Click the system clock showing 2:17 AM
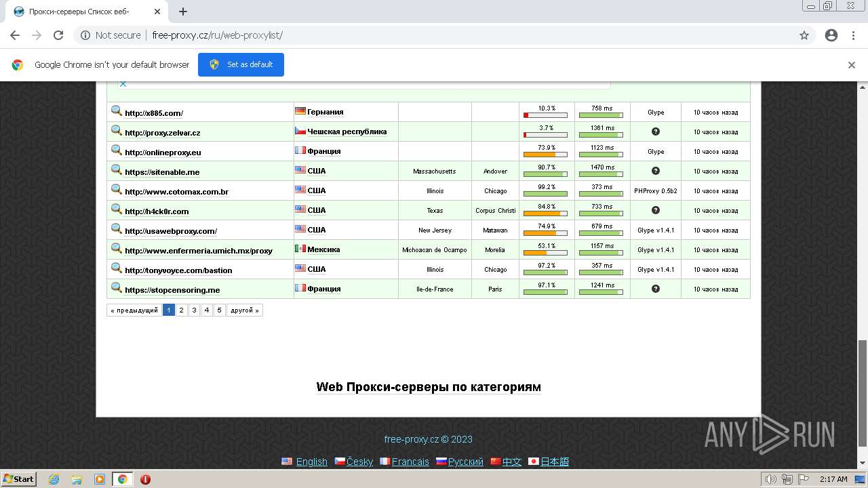Screen dimensions: 868x488 click(833, 479)
